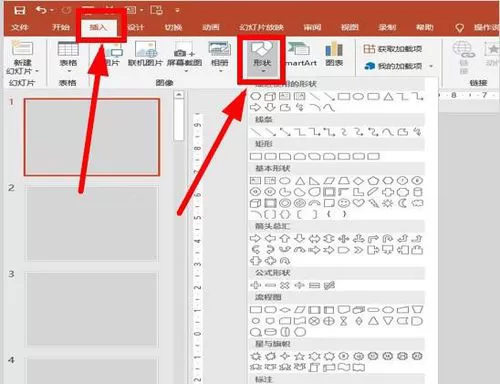The width and height of the screenshot is (500, 384).
Task: Pick the triangle in 基本形状 section
Action: click(x=300, y=181)
